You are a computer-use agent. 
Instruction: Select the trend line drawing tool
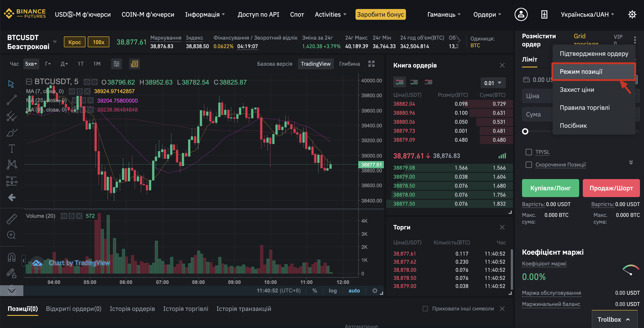click(11, 100)
